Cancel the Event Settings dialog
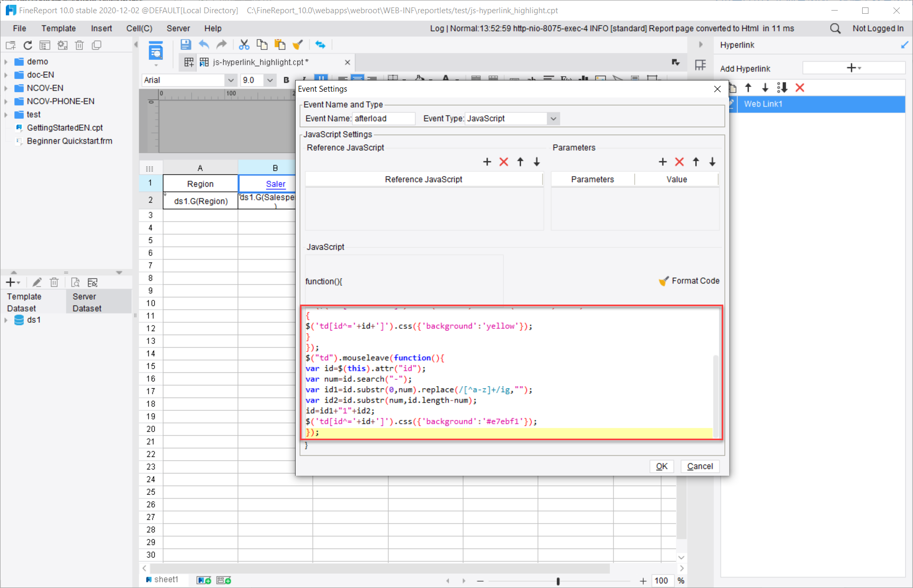The image size is (913, 588). click(699, 466)
